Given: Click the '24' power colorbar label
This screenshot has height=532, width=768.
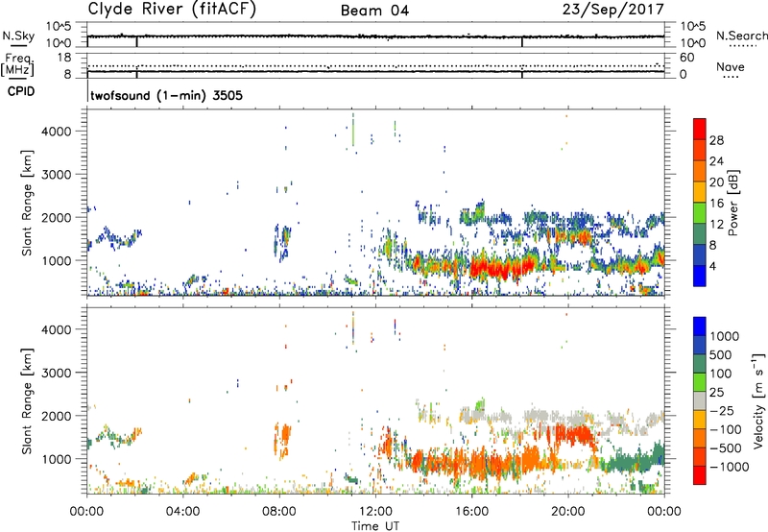Looking at the screenshot, I should tap(716, 161).
